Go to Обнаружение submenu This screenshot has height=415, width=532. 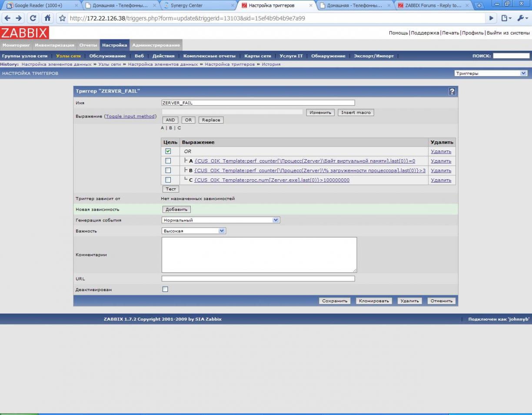(x=328, y=56)
